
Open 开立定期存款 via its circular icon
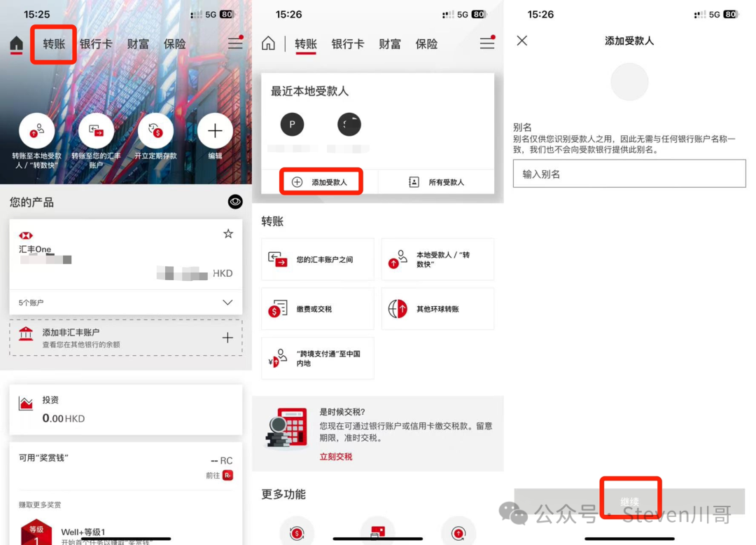point(155,131)
